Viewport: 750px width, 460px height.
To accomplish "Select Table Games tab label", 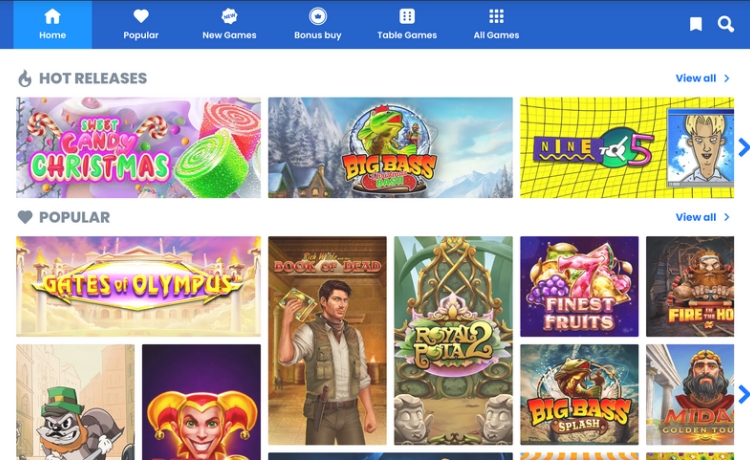I will [407, 35].
